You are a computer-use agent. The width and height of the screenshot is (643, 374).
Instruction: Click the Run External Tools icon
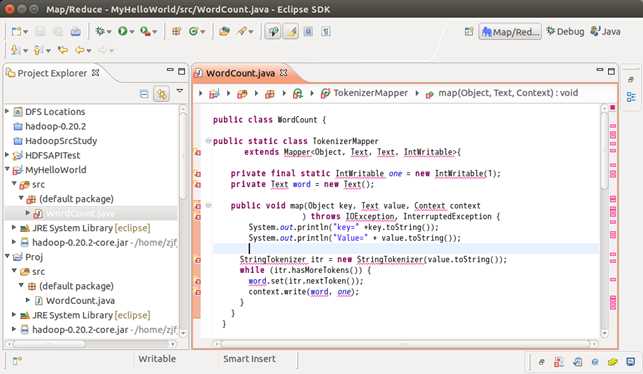[x=145, y=31]
